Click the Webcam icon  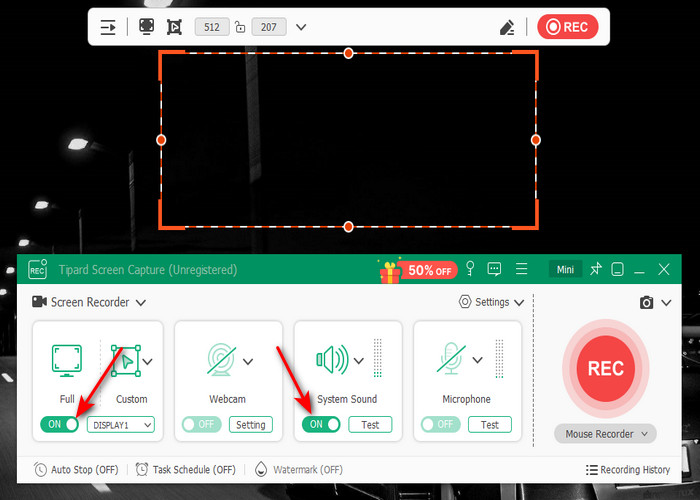click(221, 359)
